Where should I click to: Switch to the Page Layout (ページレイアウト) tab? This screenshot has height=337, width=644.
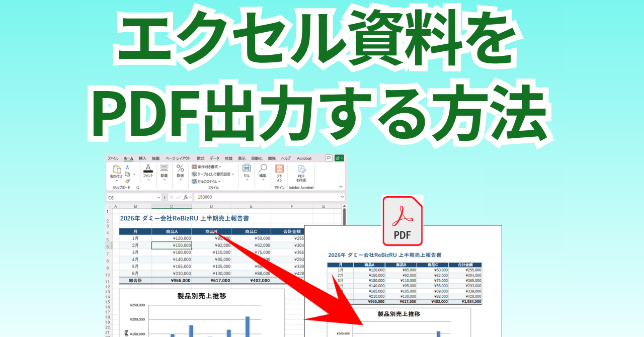178,158
